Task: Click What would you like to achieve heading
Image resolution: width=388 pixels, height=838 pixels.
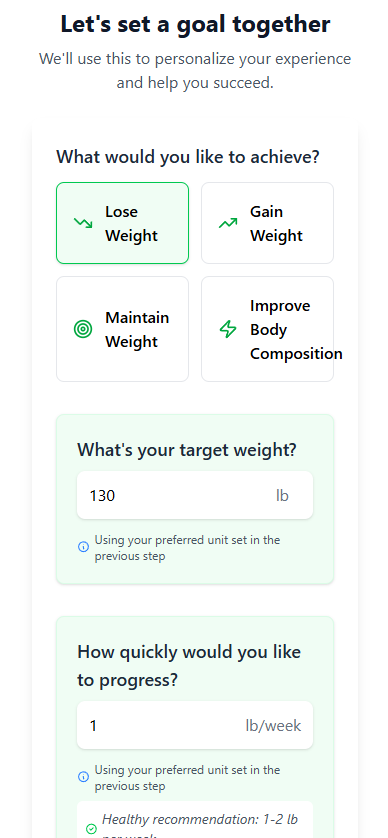Action: pos(188,157)
